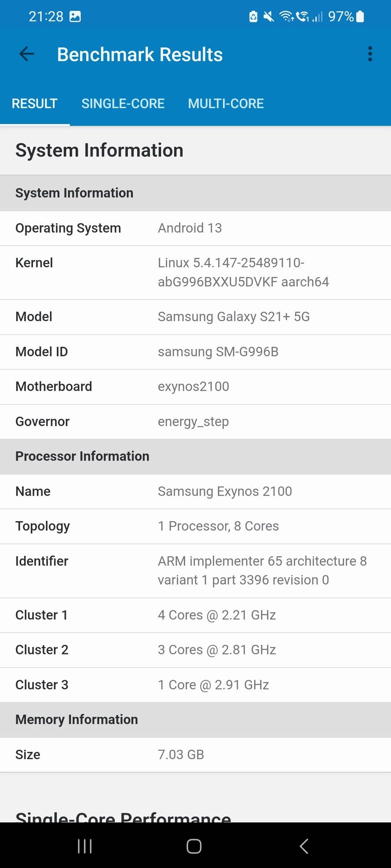Tap the Governor energy_step row
This screenshot has height=868, width=391.
coord(195,421)
